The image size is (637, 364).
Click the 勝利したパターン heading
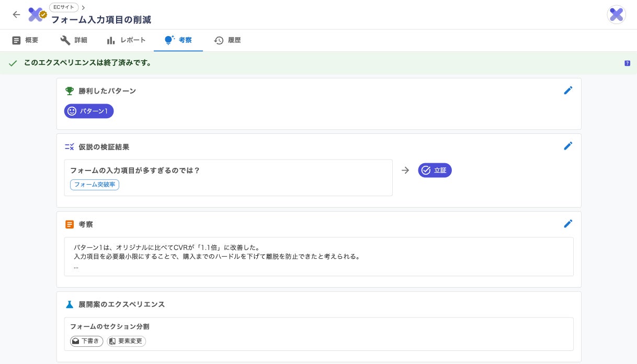[107, 91]
